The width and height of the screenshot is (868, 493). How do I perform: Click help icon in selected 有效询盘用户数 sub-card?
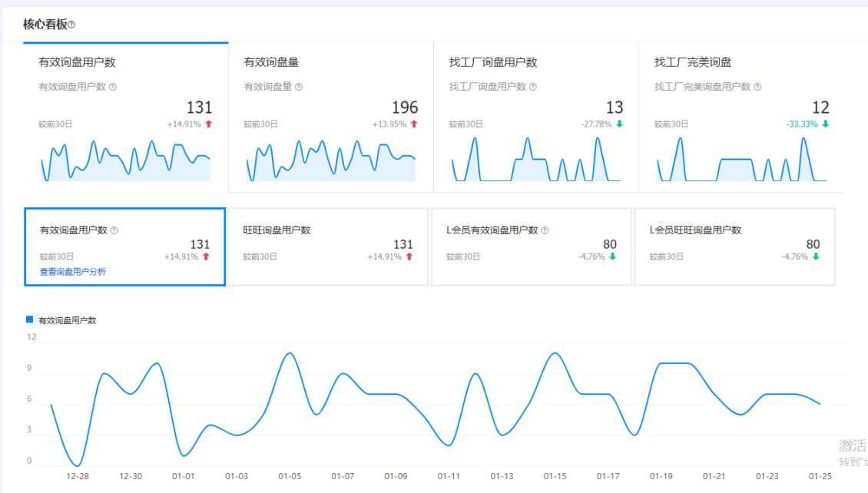click(114, 230)
